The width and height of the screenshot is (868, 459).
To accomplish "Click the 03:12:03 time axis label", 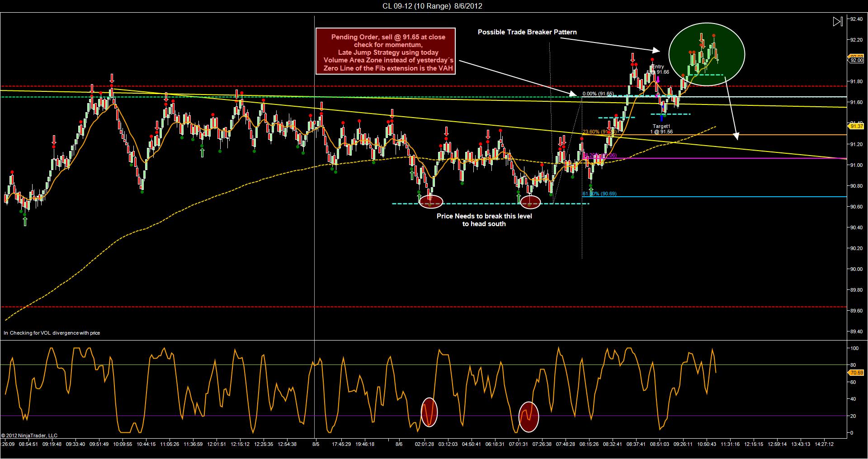I will click(x=448, y=444).
